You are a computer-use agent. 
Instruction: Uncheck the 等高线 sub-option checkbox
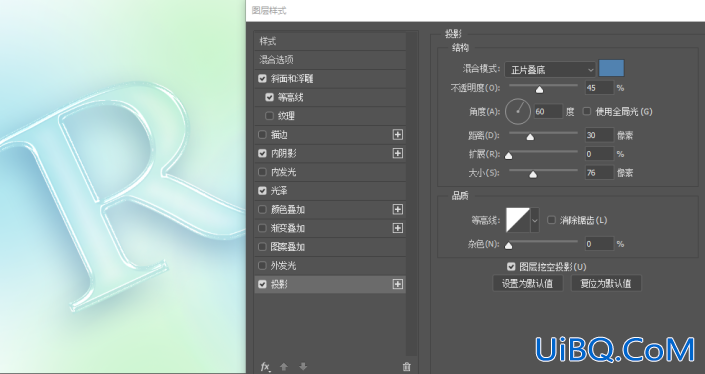(269, 97)
